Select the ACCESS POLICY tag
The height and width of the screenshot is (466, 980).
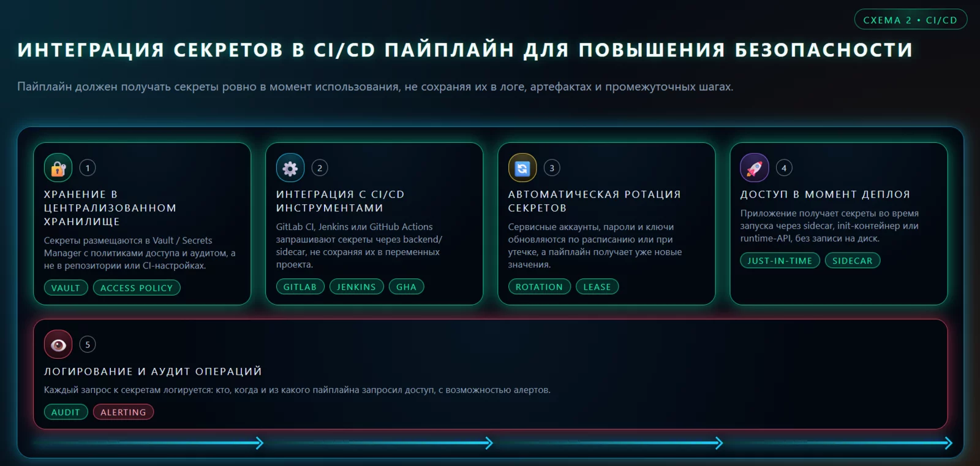pos(137,288)
